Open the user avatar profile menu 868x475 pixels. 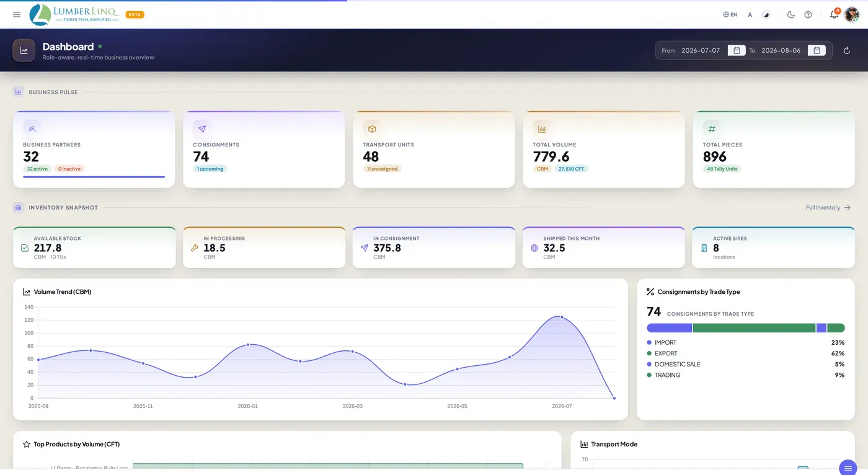(851, 14)
